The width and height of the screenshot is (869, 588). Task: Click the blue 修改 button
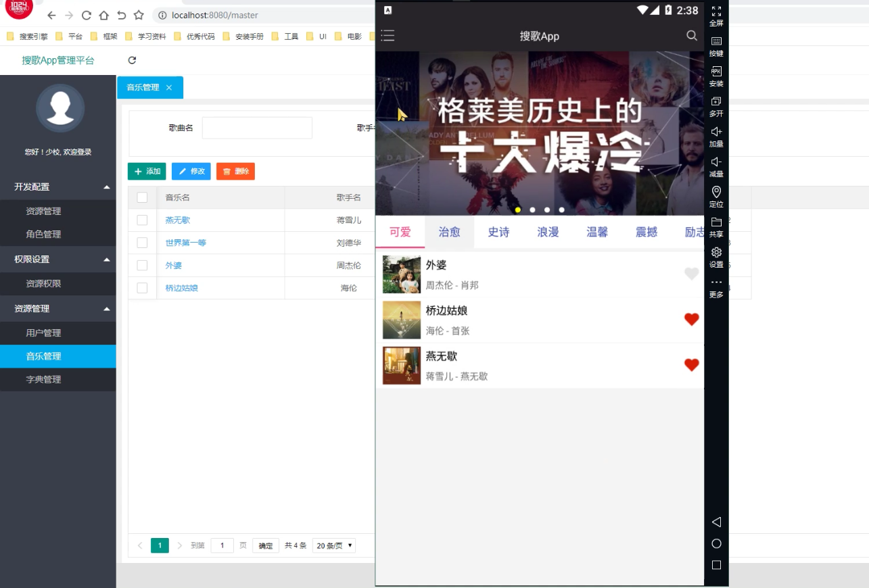click(191, 172)
